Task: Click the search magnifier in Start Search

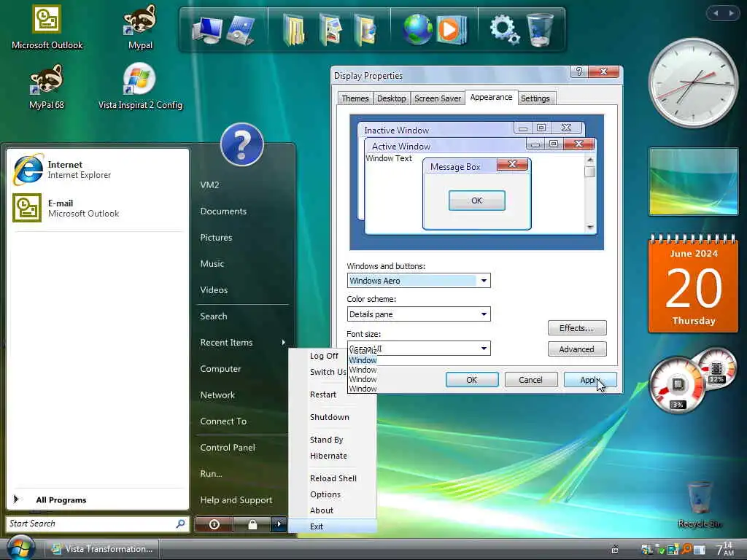Action: 180,524
